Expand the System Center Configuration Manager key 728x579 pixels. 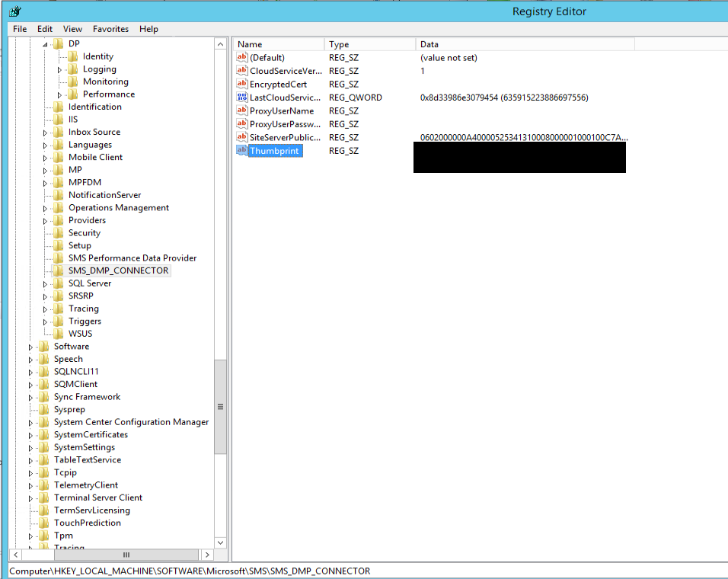tap(30, 423)
